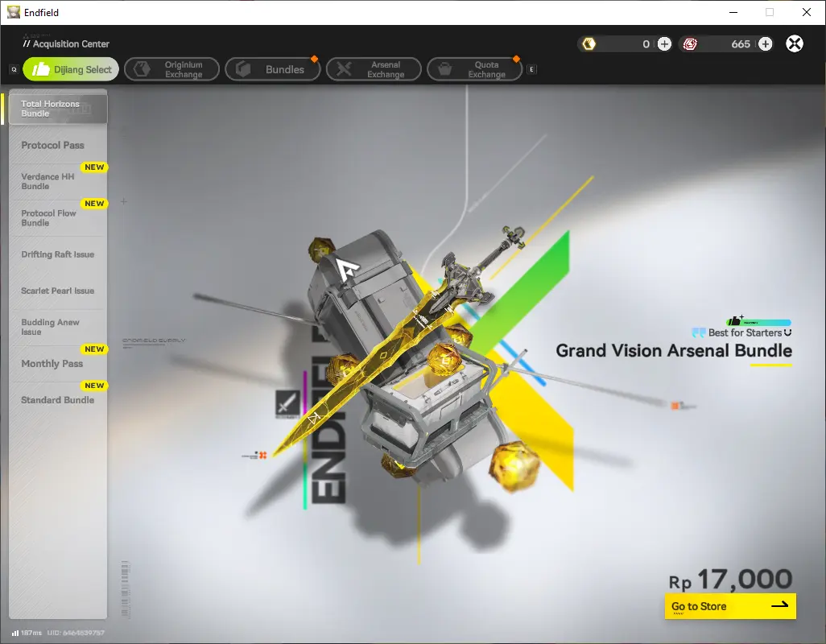Screen dimensions: 826x644
Task: Select the Monthly Pass entry
Action: click(x=58, y=363)
